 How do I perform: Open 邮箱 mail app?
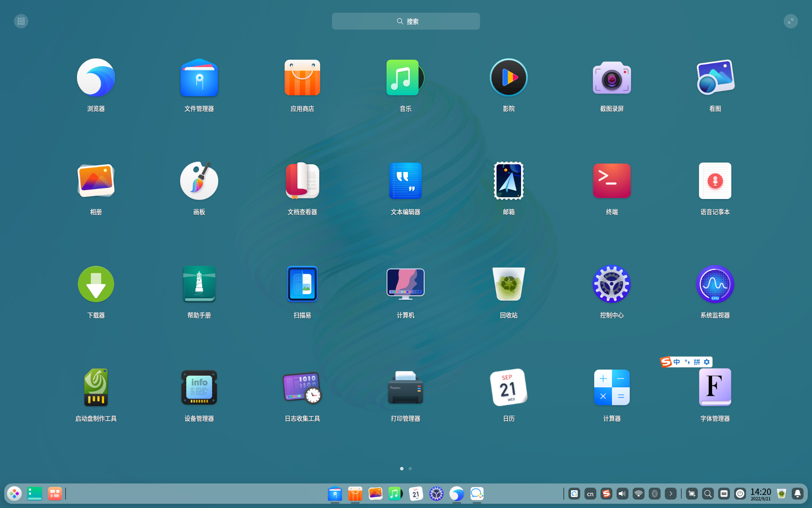[509, 181]
